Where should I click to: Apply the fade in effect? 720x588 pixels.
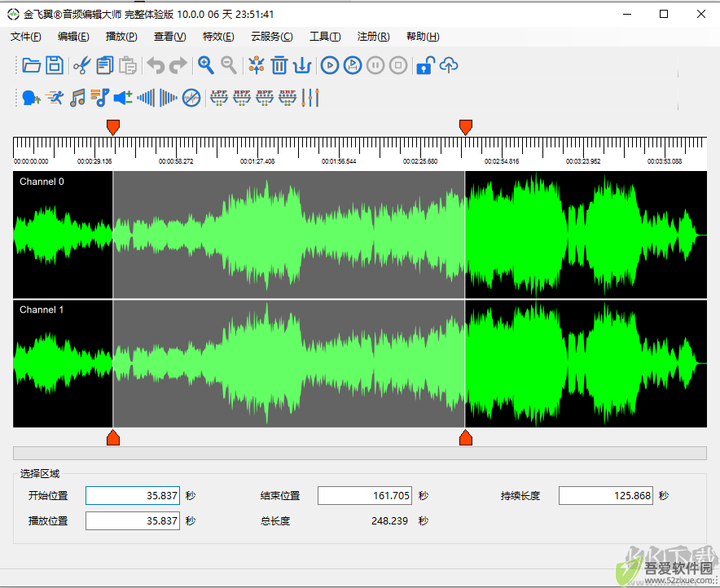146,98
